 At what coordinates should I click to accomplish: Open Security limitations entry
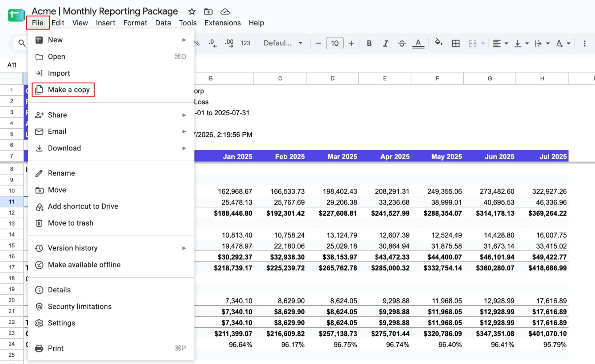111,306
